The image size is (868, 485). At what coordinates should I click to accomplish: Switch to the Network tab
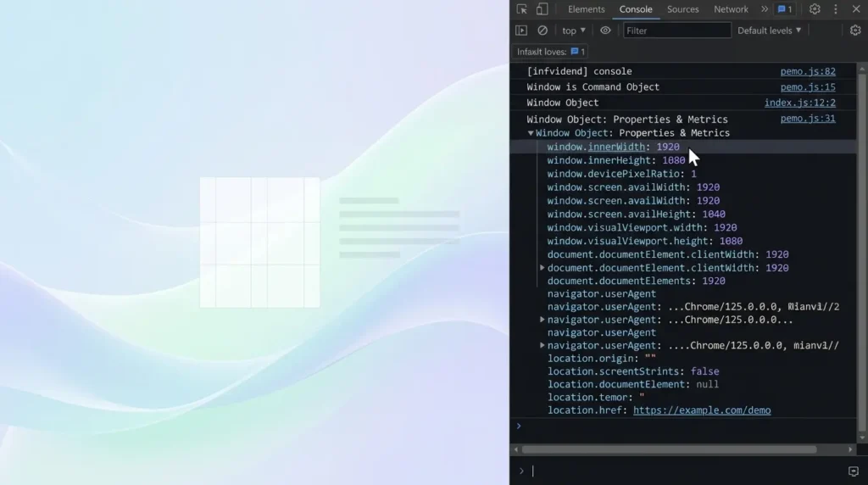tap(731, 9)
